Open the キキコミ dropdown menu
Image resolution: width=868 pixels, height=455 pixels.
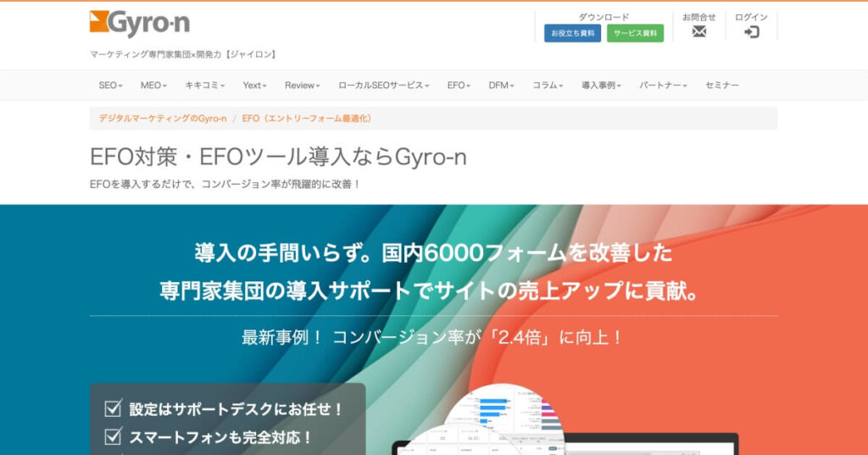pyautogui.click(x=204, y=86)
